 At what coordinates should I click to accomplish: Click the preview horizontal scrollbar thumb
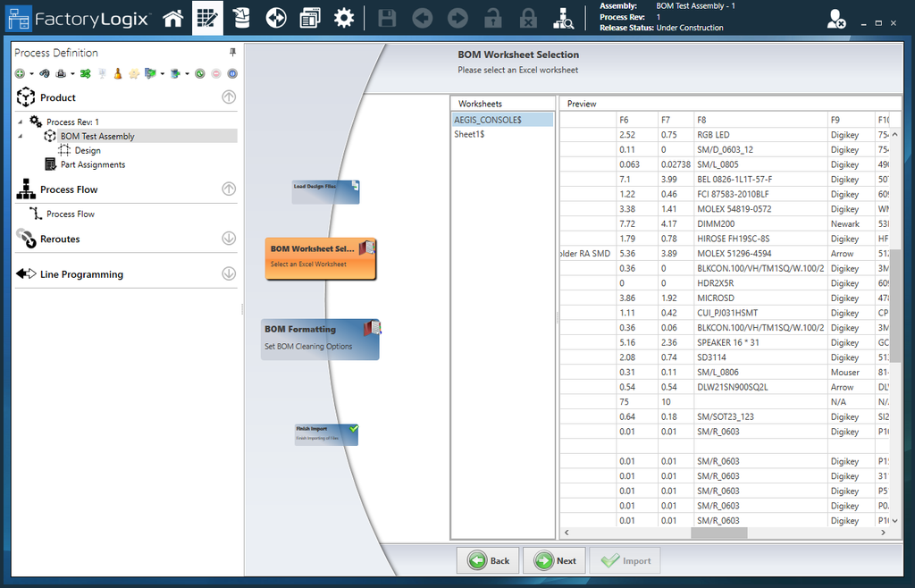720,533
